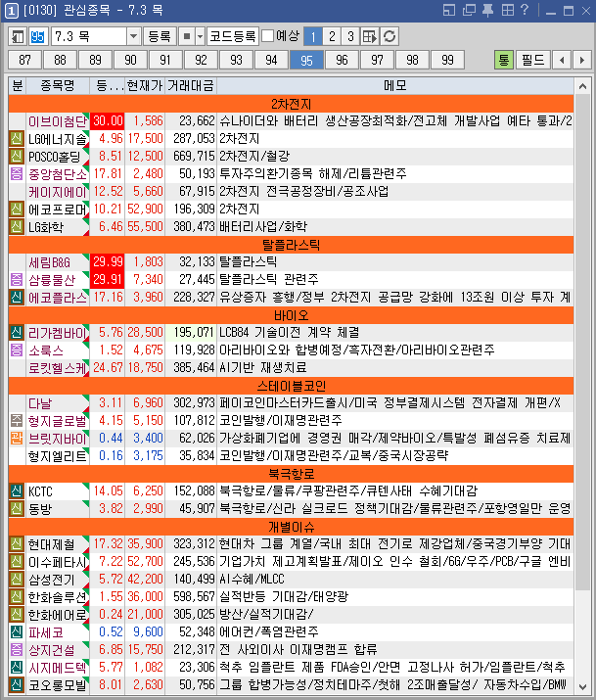Click the 신 badge on 파세코 row
This screenshot has height=700, width=596.
[17, 632]
